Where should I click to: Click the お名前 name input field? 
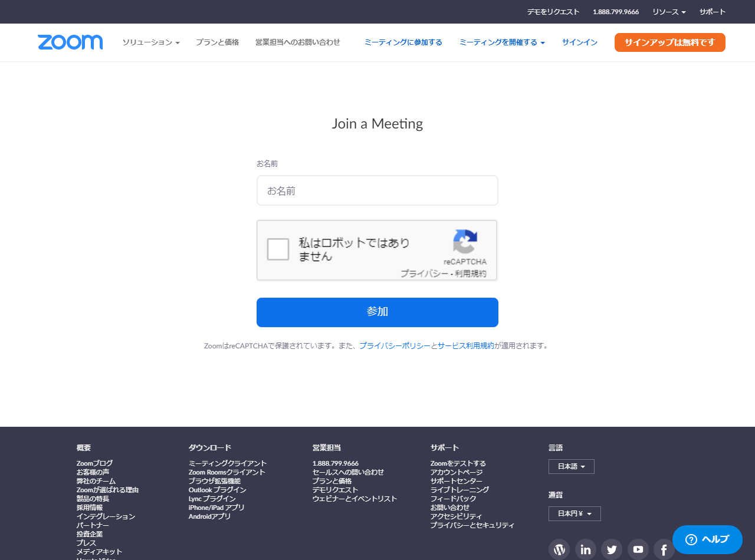click(x=377, y=190)
